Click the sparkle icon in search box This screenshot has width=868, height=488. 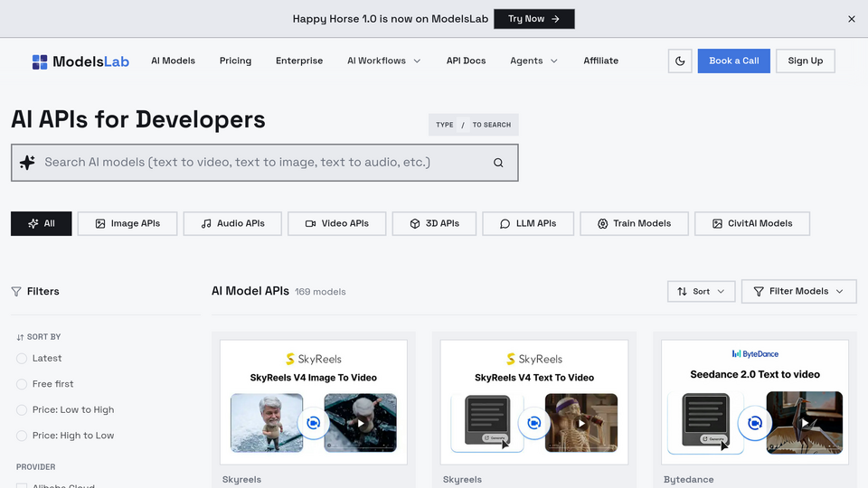tap(27, 162)
